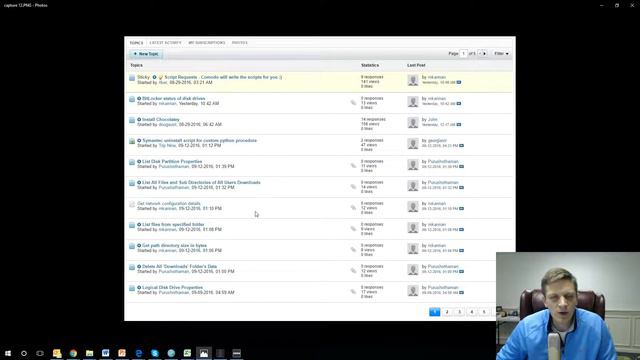Click tag icon in Get path directory row
This screenshot has height=360, width=640.
353,249
